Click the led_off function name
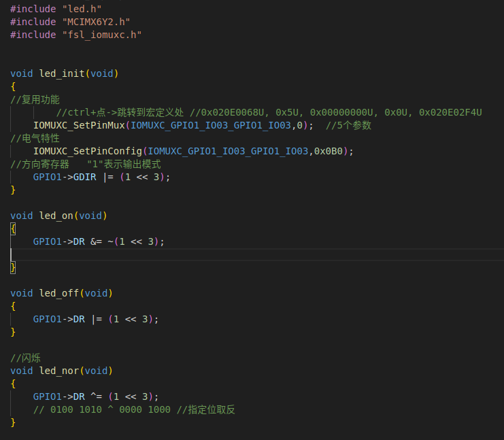The height and width of the screenshot is (440, 504). click(59, 293)
